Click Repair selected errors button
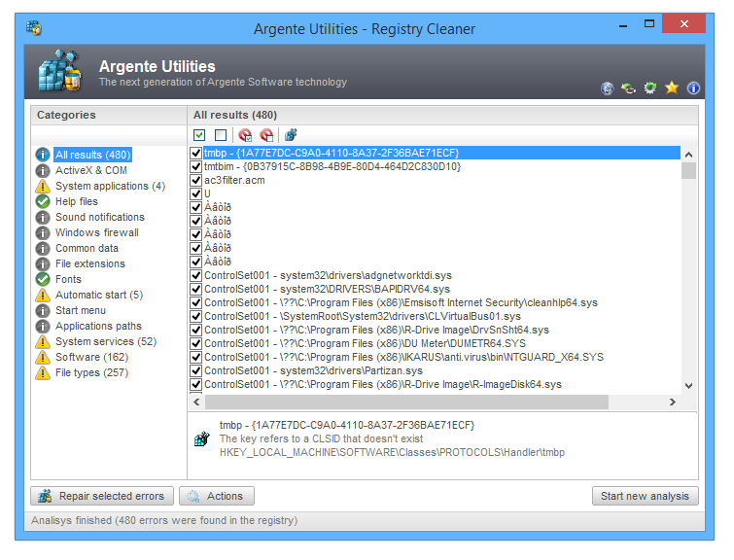 coord(102,496)
